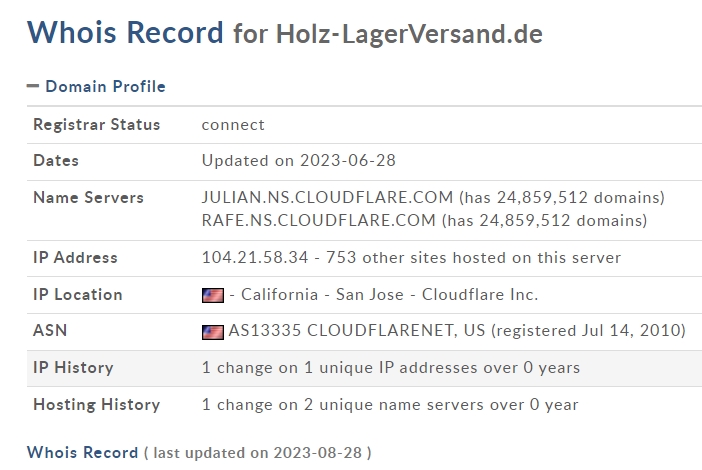
Task: Open the RAFE.NS.CLOUDFLARE.COM name server
Action: coord(318,221)
